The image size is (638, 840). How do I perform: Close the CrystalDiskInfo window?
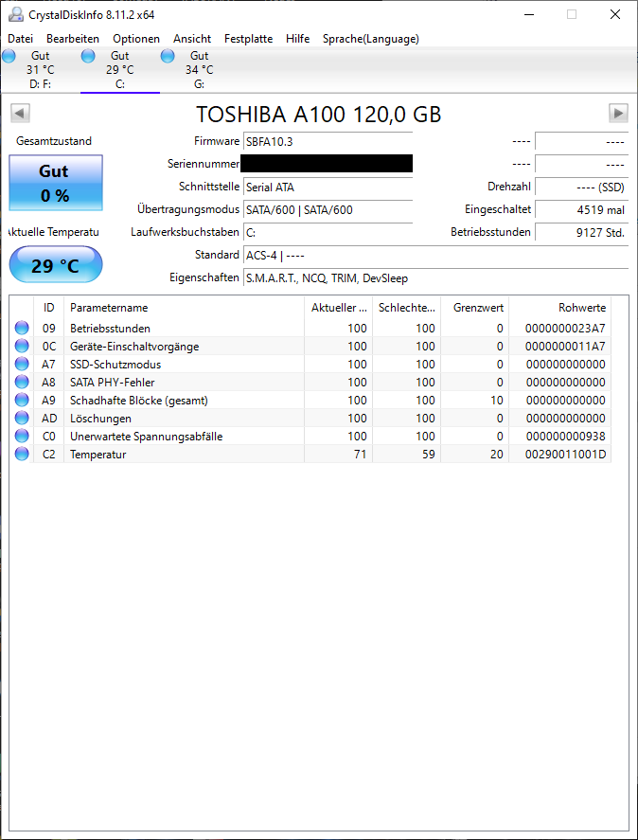pos(615,14)
